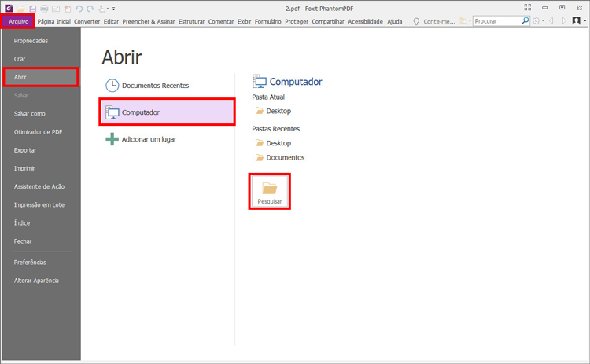Click the undo arrow icon
590x364 pixels.
[79, 9]
